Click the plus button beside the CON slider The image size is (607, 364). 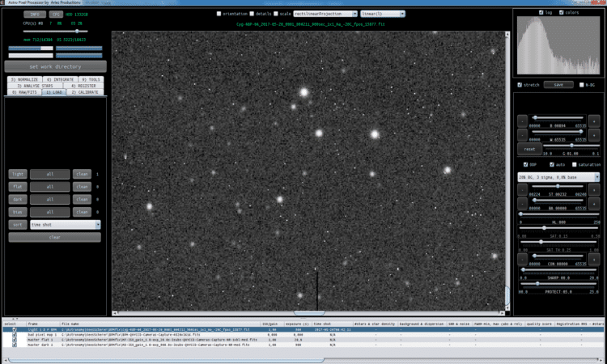pos(594,259)
